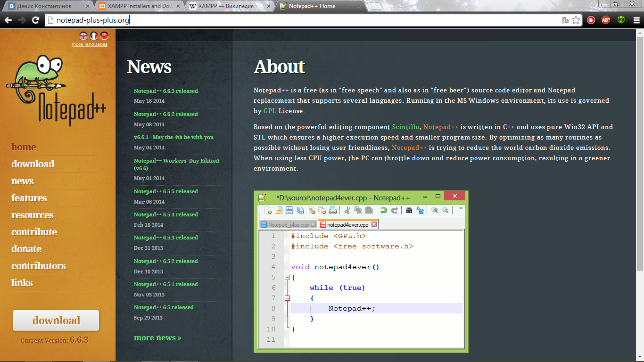Open v6.6.1 May the 4th news item
Screen dimensions: 644x362
(x=173, y=137)
